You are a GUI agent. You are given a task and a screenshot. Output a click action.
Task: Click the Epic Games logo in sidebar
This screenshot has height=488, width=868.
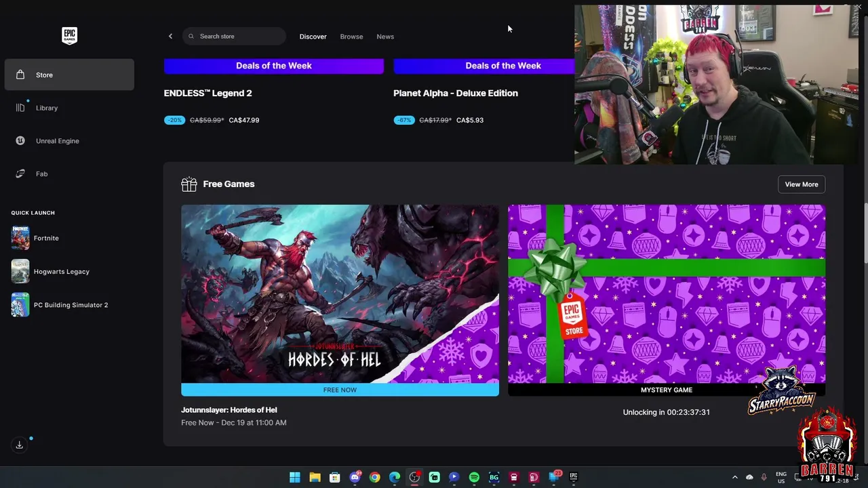click(69, 36)
